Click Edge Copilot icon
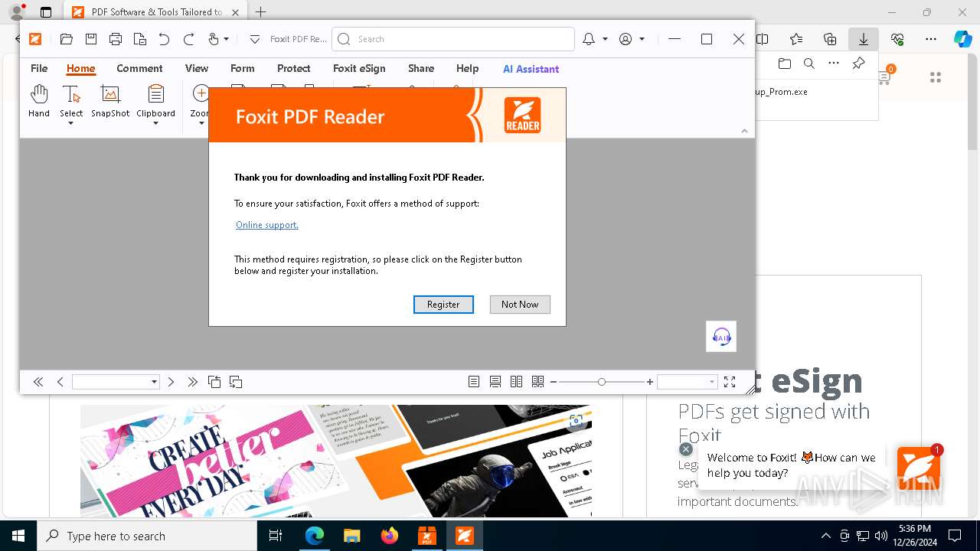 pos(962,39)
